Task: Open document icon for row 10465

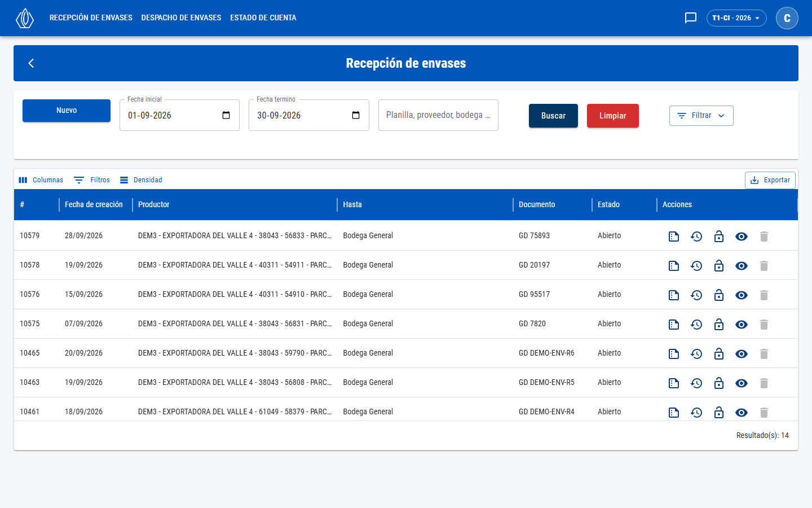Action: pos(674,354)
